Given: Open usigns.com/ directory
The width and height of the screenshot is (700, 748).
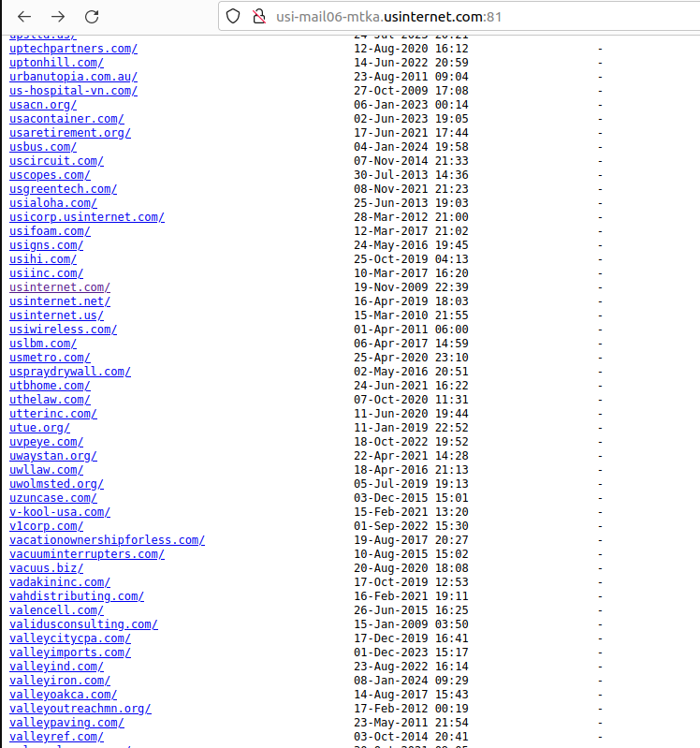Looking at the screenshot, I should click(x=46, y=245).
